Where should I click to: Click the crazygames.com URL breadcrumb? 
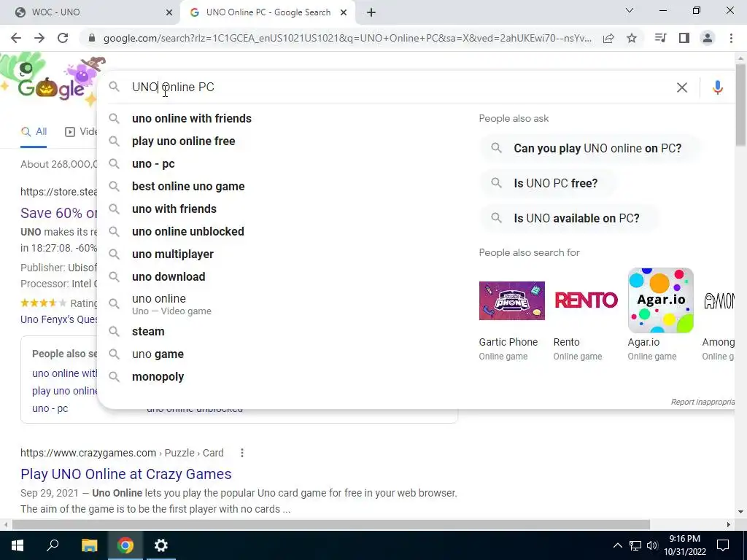122,453
